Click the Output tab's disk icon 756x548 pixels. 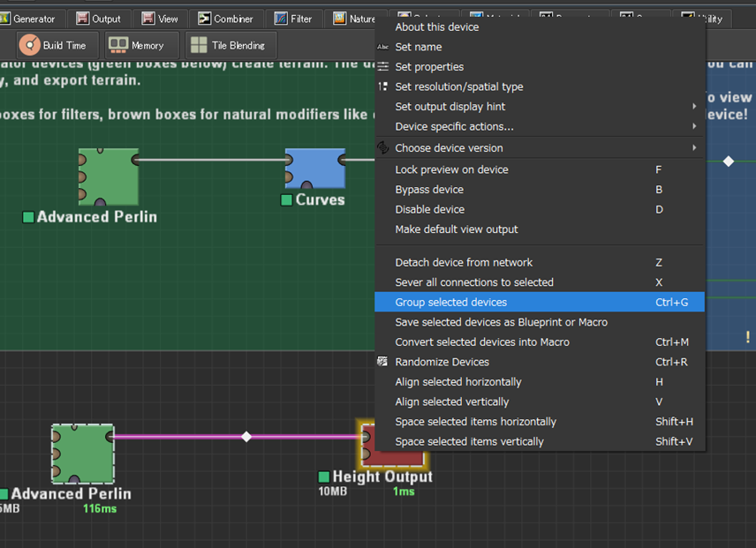click(83, 19)
